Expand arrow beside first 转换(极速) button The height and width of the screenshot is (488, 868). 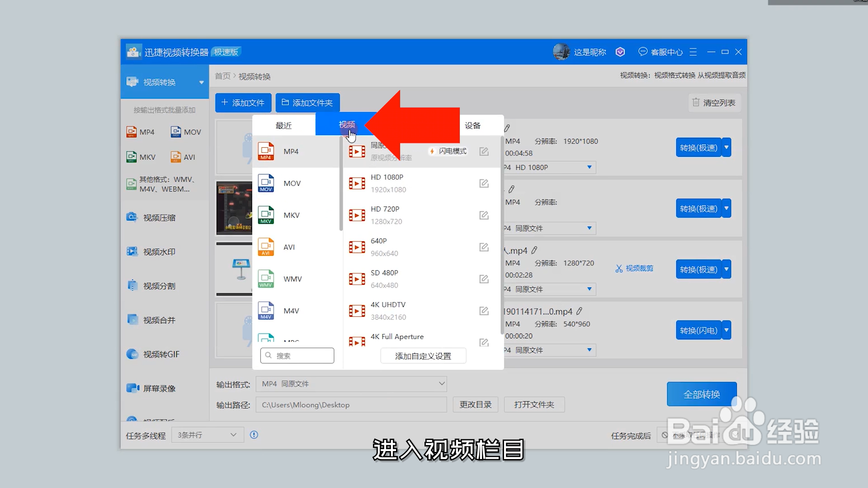pyautogui.click(x=726, y=147)
